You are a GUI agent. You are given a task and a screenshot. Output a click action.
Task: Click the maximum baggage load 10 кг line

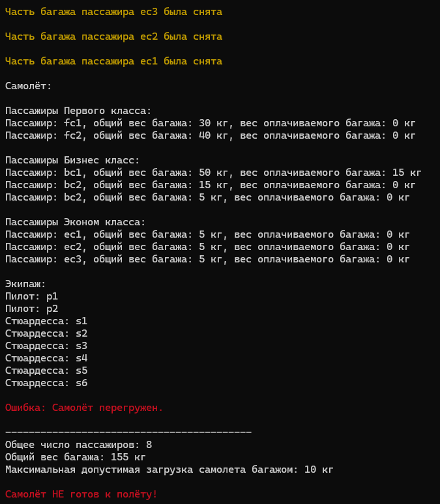(x=169, y=469)
